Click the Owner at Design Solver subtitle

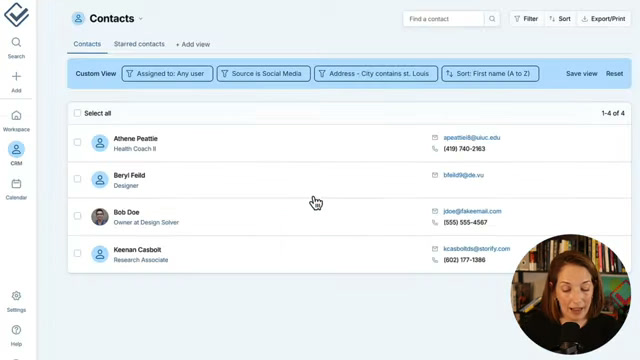tap(146, 222)
